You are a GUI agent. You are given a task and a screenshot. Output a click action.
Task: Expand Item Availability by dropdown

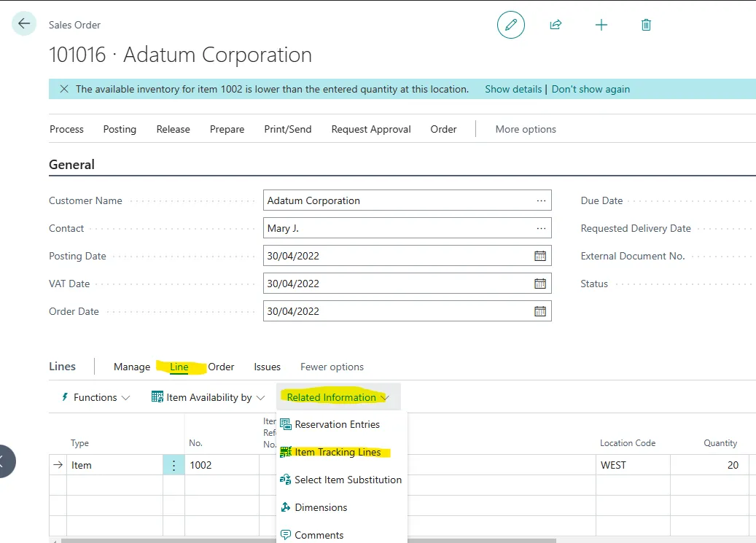tap(260, 398)
